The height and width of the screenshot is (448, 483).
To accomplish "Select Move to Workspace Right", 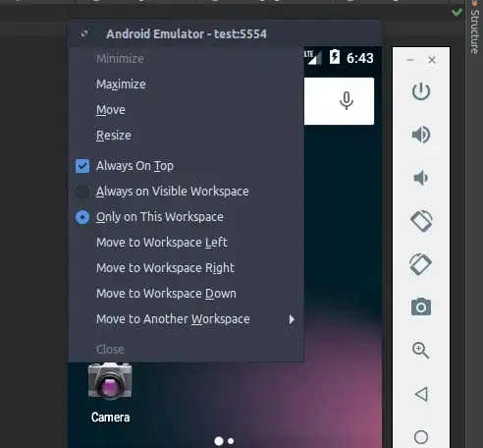I will [187, 268].
